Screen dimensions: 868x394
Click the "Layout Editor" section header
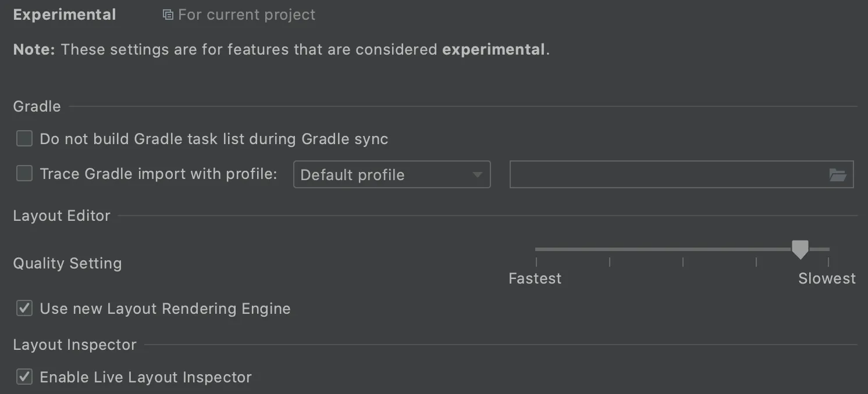pos(62,216)
